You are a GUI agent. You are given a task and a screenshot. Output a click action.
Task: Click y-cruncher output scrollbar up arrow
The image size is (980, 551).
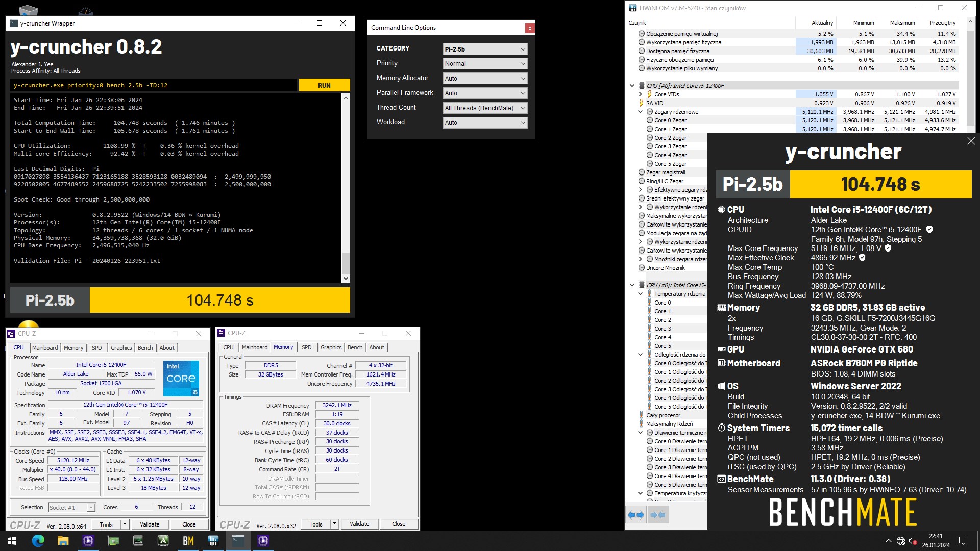tap(346, 97)
